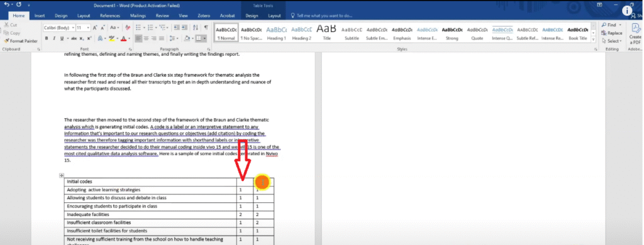Image resolution: width=644 pixels, height=245 pixels.
Task: Align text to the right
Action: pyautogui.click(x=155, y=38)
